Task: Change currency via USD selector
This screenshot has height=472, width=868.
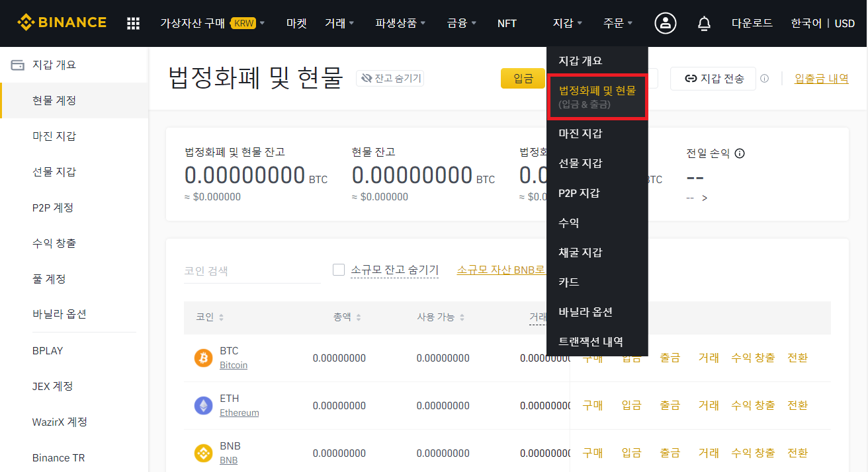Action: [845, 23]
